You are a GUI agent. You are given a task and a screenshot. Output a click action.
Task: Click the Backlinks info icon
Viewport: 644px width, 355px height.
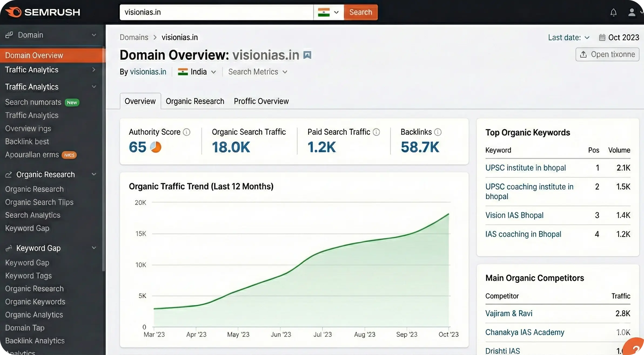438,132
